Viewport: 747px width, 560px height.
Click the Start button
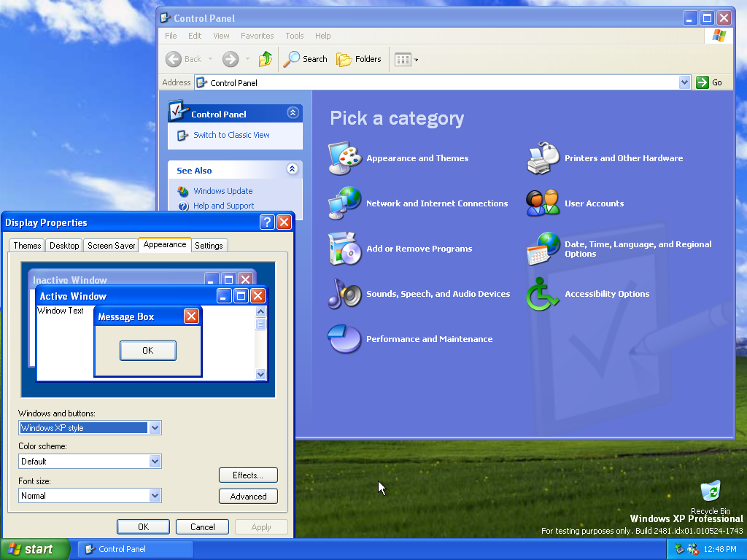click(34, 549)
